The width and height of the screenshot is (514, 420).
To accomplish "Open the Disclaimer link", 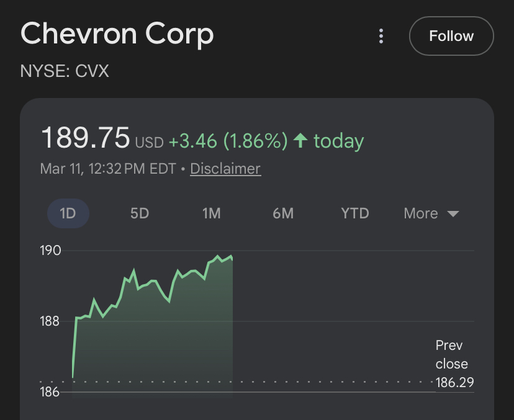I will (x=225, y=169).
